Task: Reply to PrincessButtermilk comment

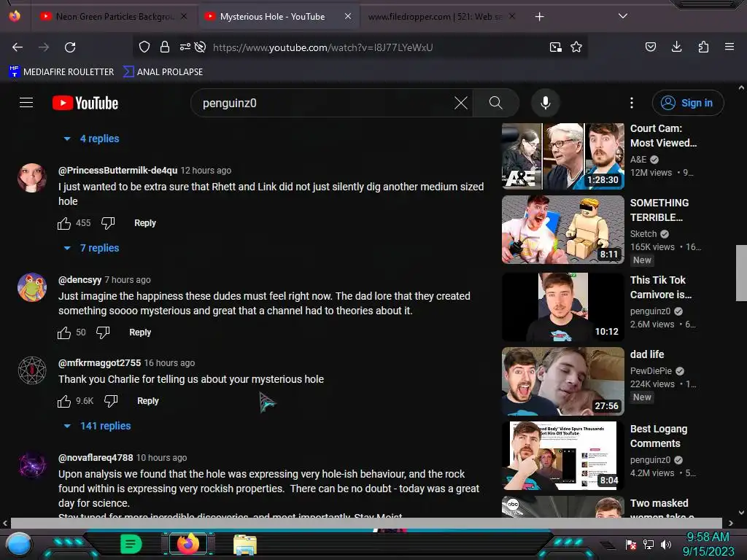Action: point(145,223)
